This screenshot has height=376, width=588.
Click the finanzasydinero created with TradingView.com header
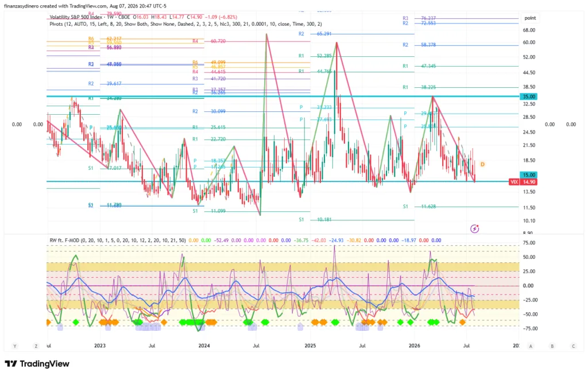[85, 6]
